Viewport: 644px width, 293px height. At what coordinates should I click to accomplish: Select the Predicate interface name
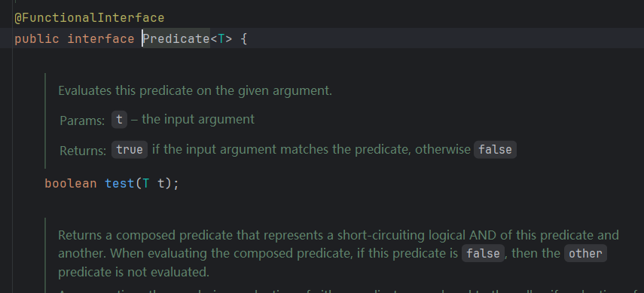click(x=176, y=39)
